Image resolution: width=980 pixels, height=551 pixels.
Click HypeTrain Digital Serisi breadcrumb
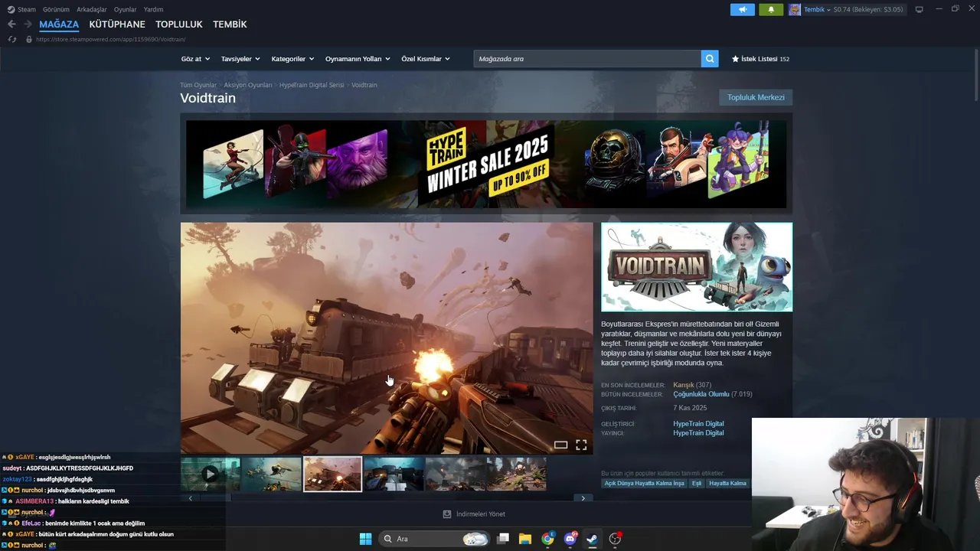pyautogui.click(x=312, y=85)
